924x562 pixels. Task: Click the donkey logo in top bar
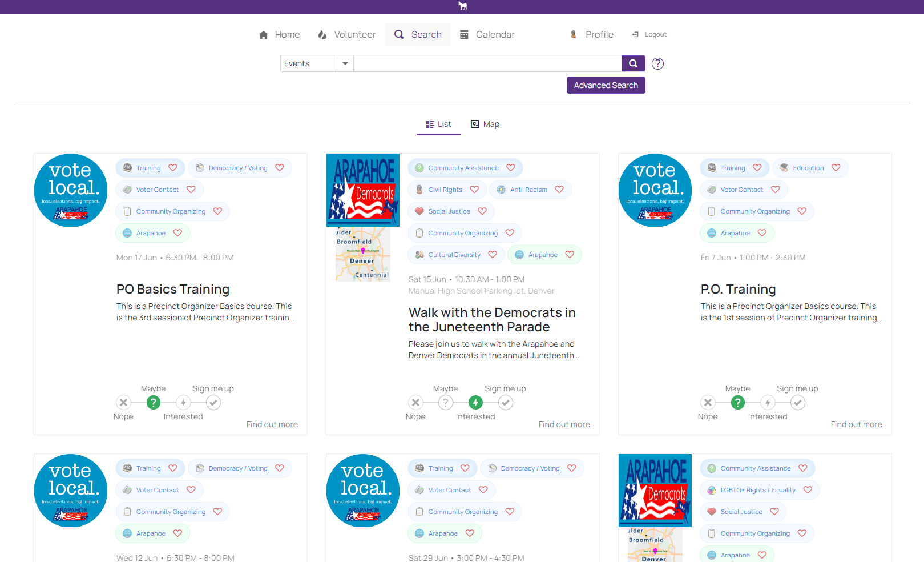tap(462, 6)
